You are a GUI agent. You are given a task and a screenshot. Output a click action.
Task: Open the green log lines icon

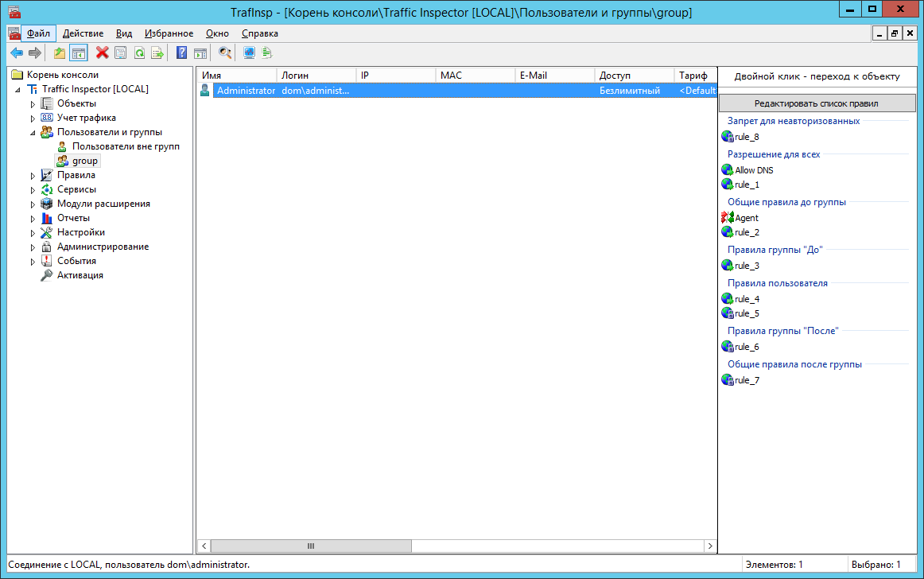(267, 53)
